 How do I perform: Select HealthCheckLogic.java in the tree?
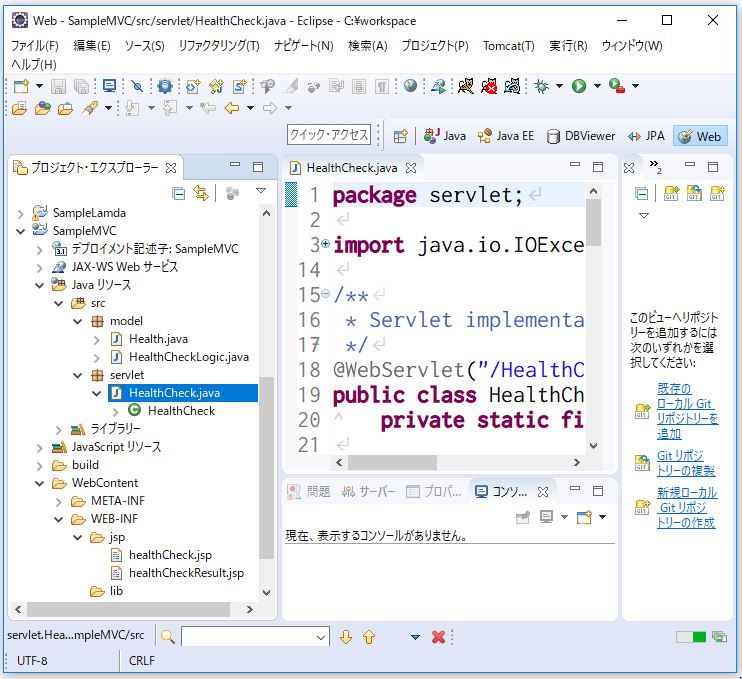188,357
